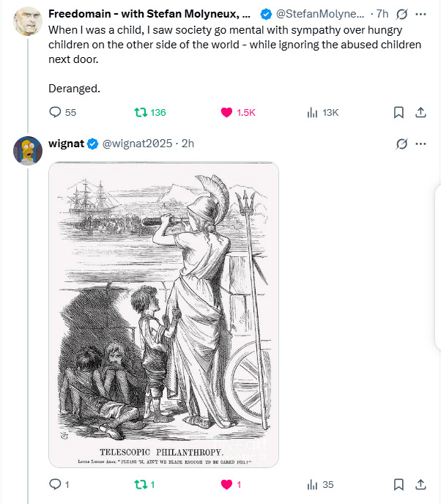
Task: Open more options on Freedomain tweet
Action: pos(420,14)
